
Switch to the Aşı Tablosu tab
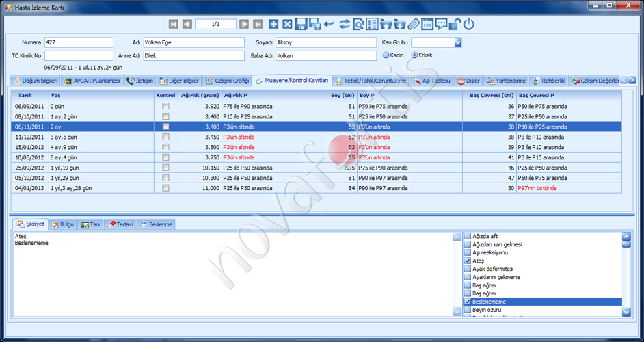432,81
